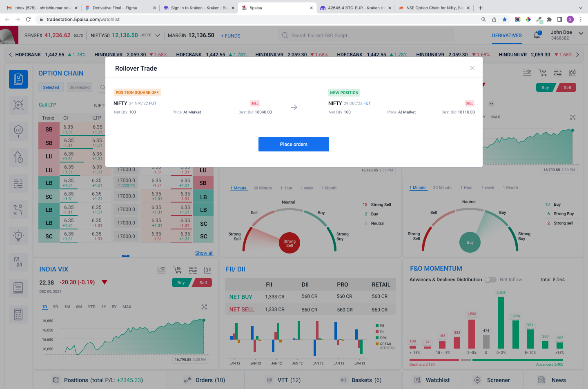Open the Orders (10) bottom tab
The height and width of the screenshot is (389, 588).
205,380
